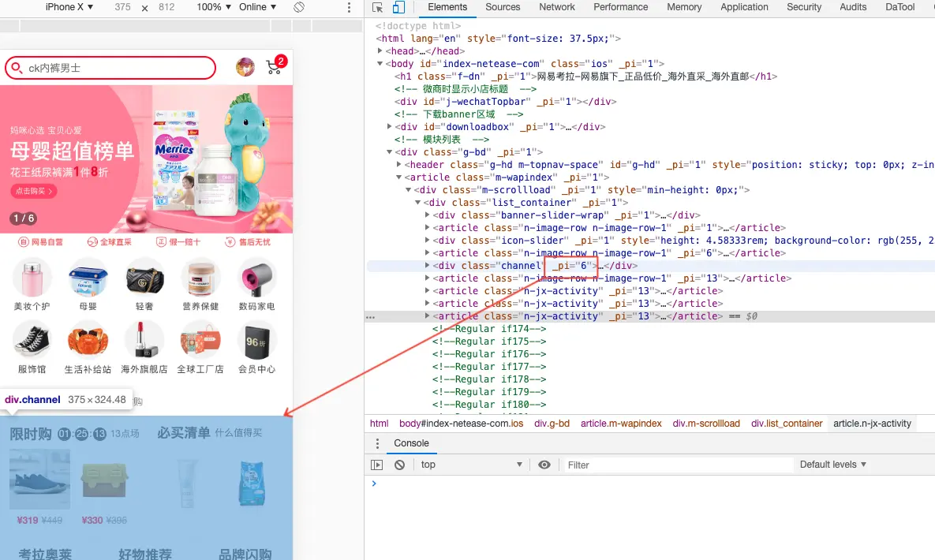
Task: Select the h1 f-dn element line
Action: click(585, 77)
